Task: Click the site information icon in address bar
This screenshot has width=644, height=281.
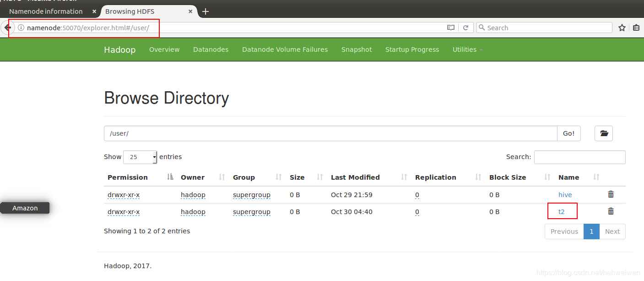Action: click(x=21, y=28)
